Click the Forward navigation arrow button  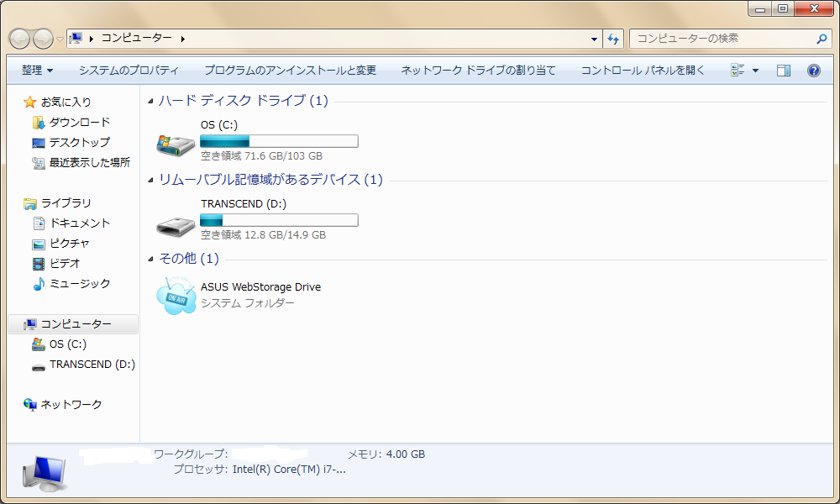[44, 39]
